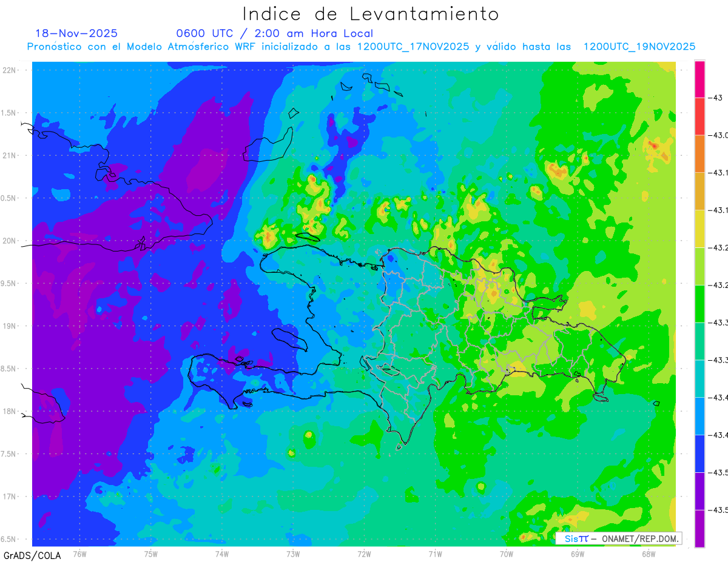Viewport: 728px width, 562px height.
Task: Click the '74W' longitude label
Action: click(222, 554)
